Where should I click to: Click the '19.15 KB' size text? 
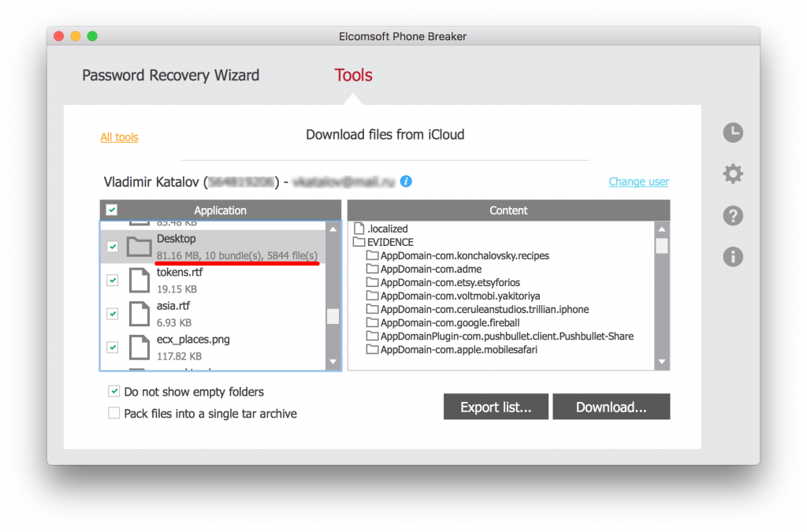[x=177, y=289]
